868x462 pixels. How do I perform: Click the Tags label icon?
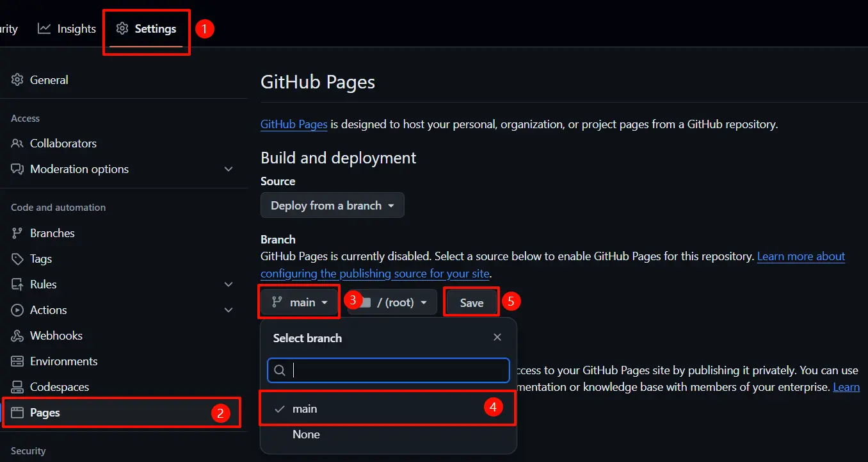coord(17,259)
